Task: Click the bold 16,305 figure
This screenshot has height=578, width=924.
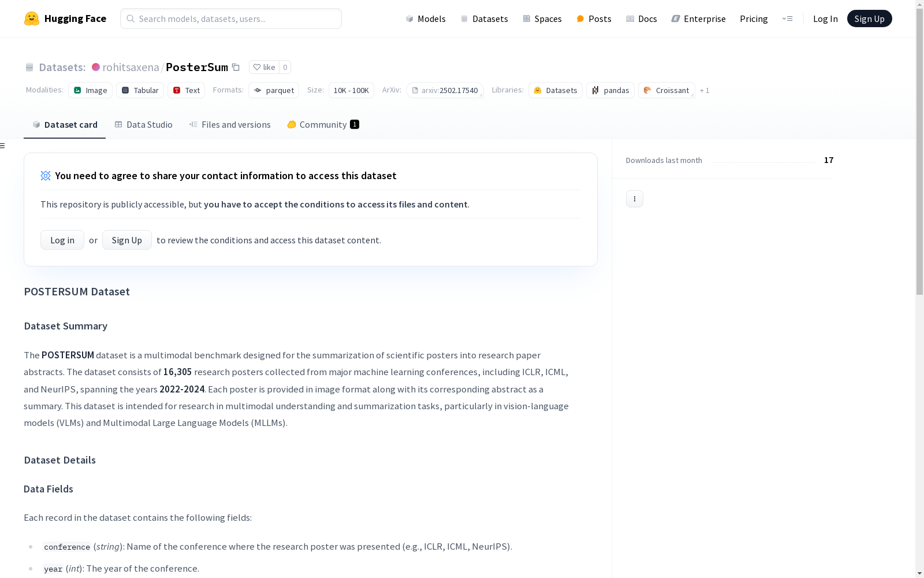Action: click(177, 372)
